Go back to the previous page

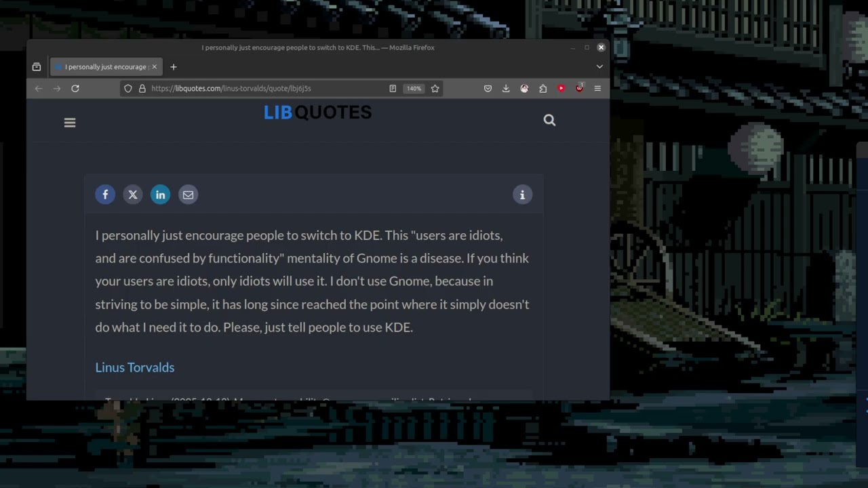pyautogui.click(x=39, y=88)
